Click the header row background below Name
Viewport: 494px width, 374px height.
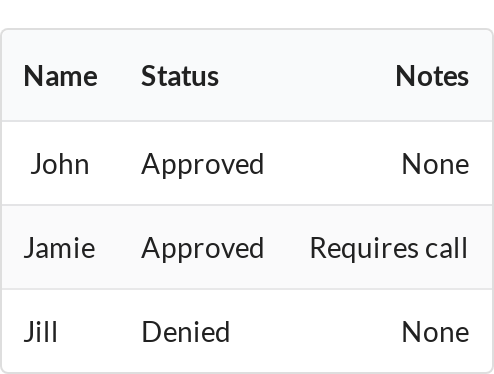[60, 103]
